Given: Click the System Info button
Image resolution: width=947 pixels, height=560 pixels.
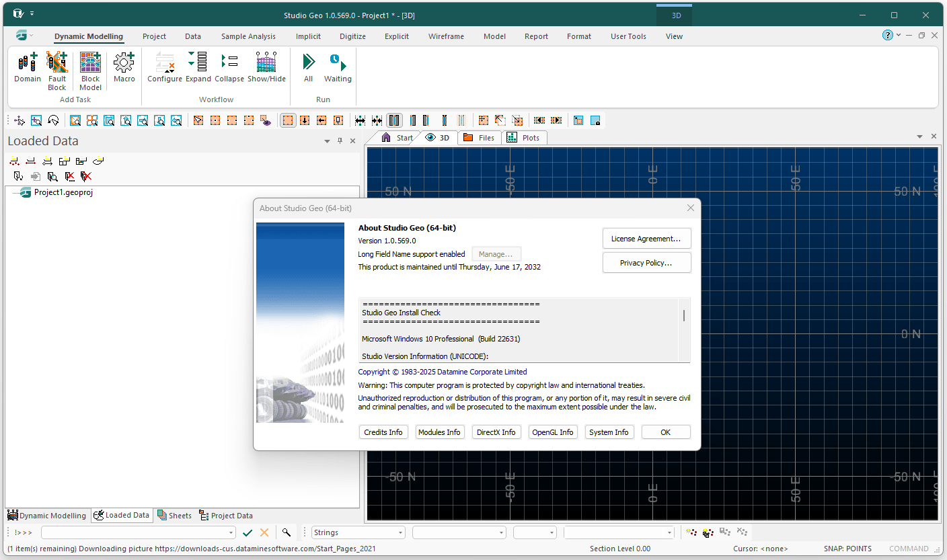Looking at the screenshot, I should pos(609,432).
